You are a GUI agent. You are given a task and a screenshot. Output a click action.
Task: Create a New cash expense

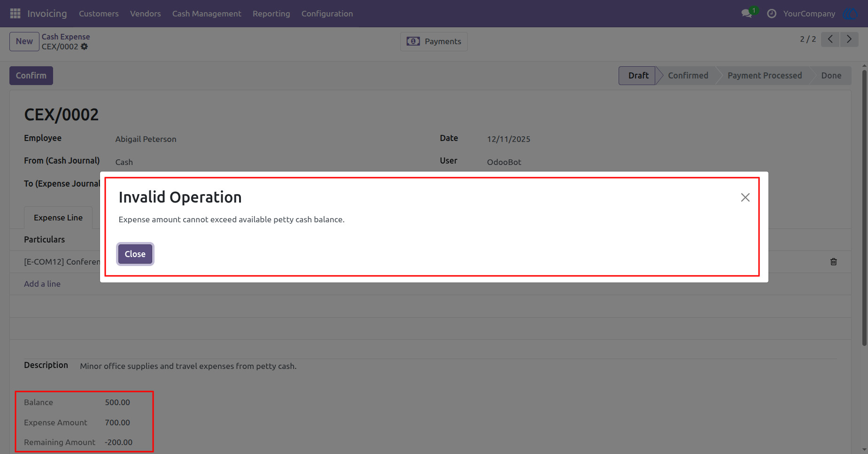[x=24, y=41]
